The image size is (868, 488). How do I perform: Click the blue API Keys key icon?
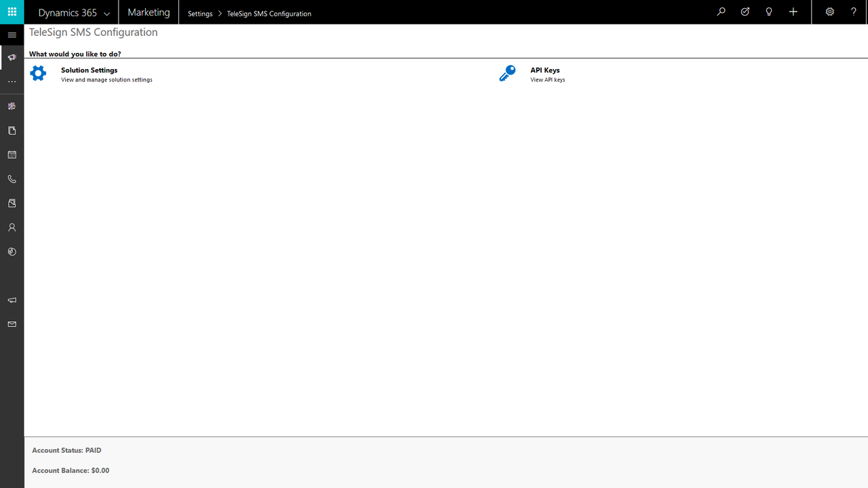click(x=507, y=73)
